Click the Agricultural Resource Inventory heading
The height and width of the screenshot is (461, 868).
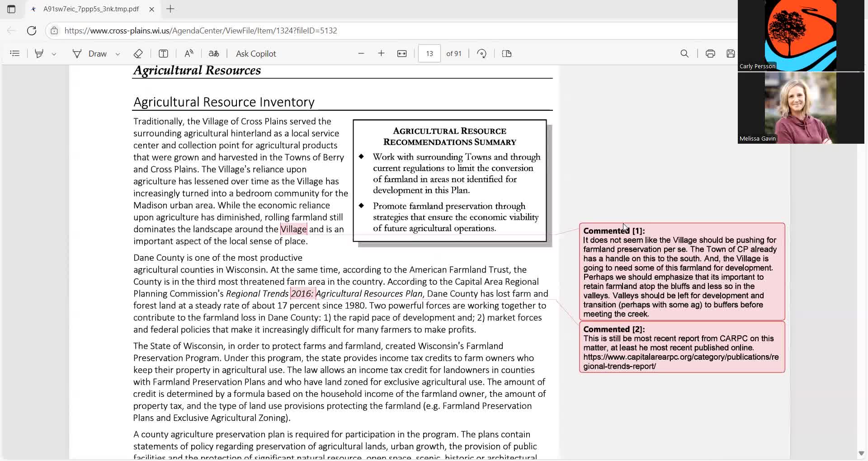[224, 102]
